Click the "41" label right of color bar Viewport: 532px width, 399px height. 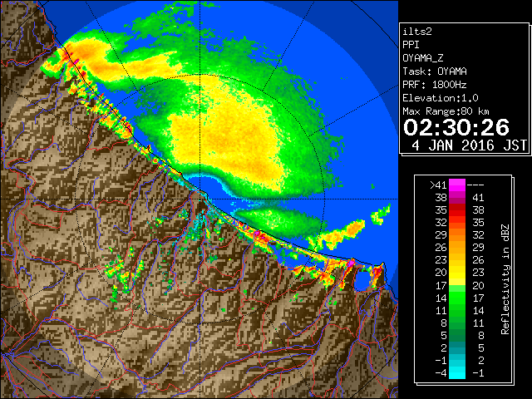pyautogui.click(x=478, y=198)
